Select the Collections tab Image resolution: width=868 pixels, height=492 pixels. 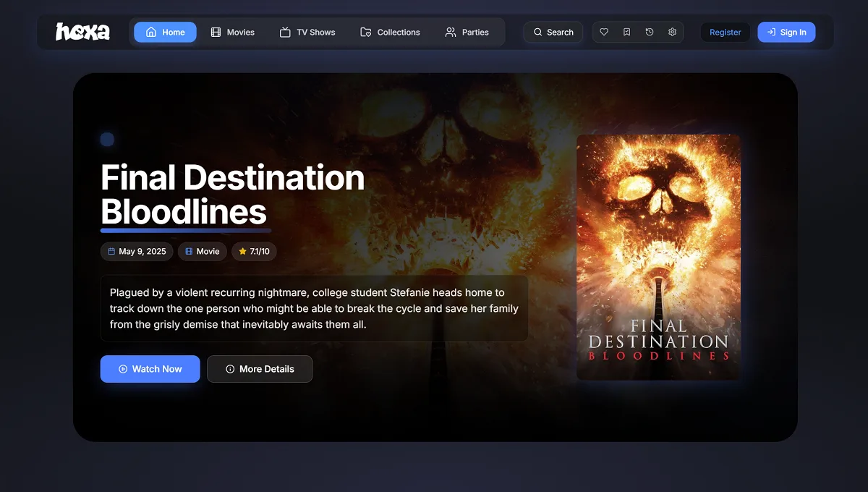coord(390,32)
